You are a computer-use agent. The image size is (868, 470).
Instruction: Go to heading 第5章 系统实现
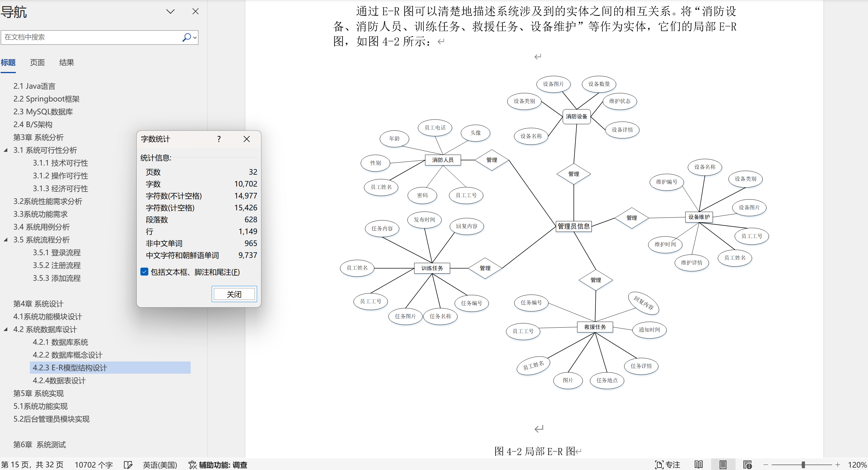point(38,393)
